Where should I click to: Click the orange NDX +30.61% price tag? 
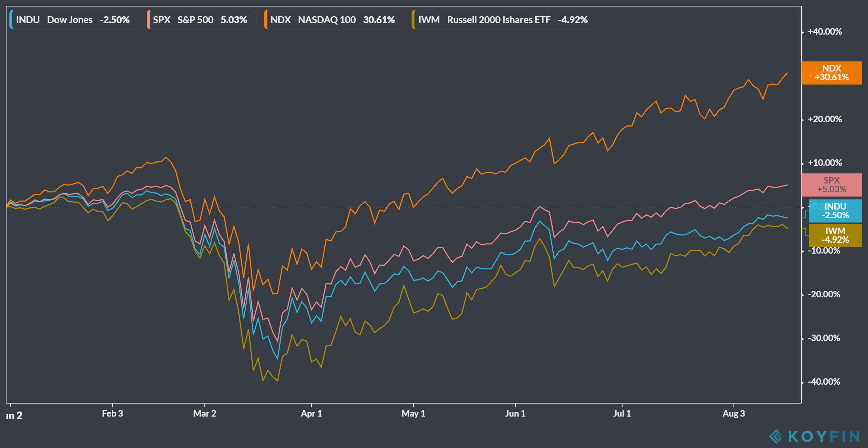click(831, 73)
